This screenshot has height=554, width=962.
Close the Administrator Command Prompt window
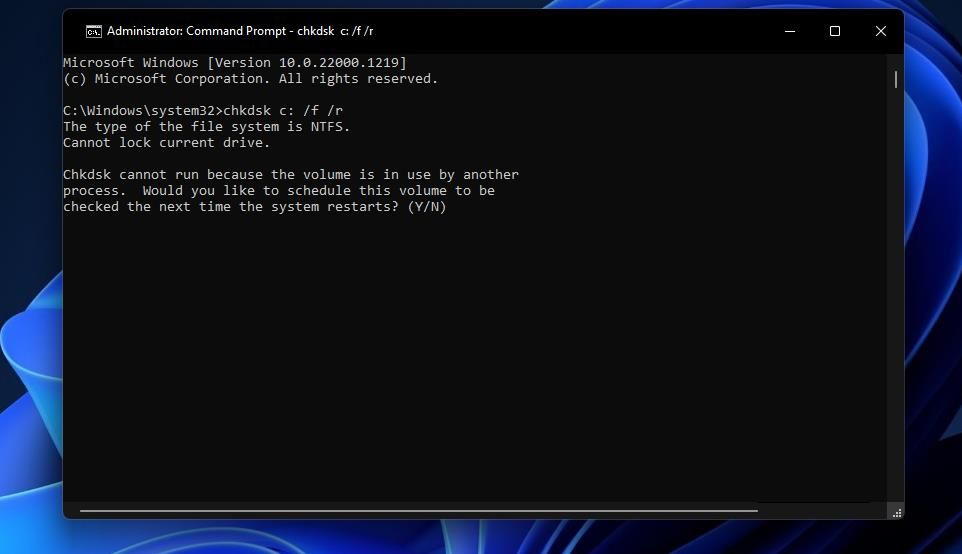pyautogui.click(x=880, y=31)
